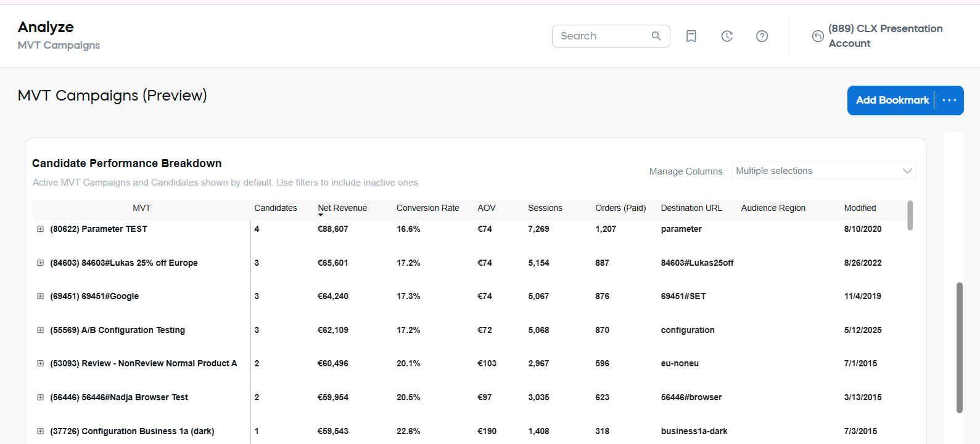This screenshot has width=980, height=444.
Task: Select the 8/10/2020 modified date cell
Action: point(863,229)
